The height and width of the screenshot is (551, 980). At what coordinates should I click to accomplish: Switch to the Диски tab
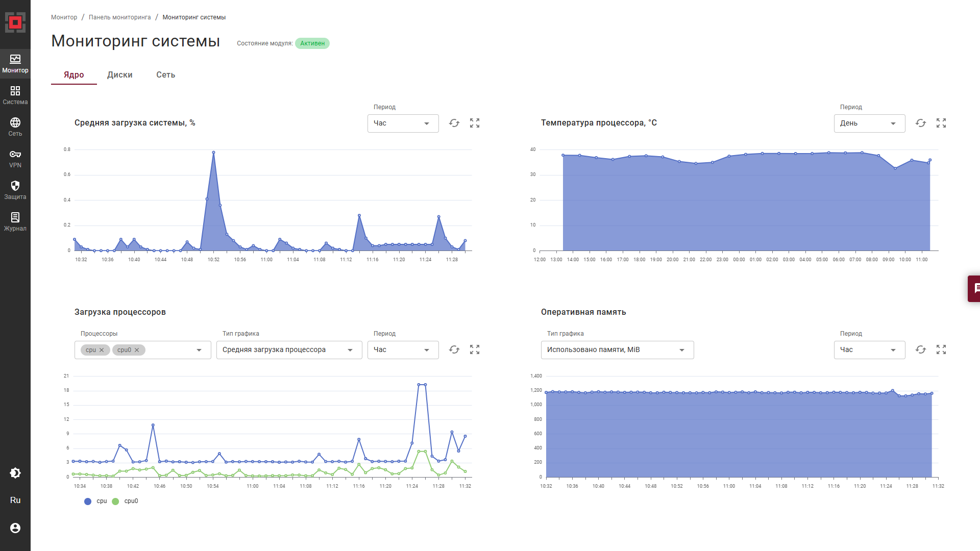point(119,75)
